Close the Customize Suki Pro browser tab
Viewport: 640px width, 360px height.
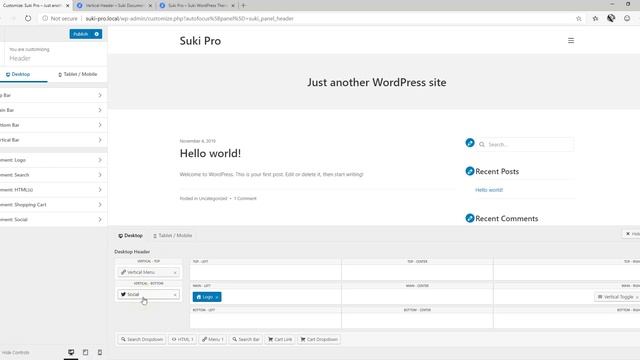(x=68, y=6)
